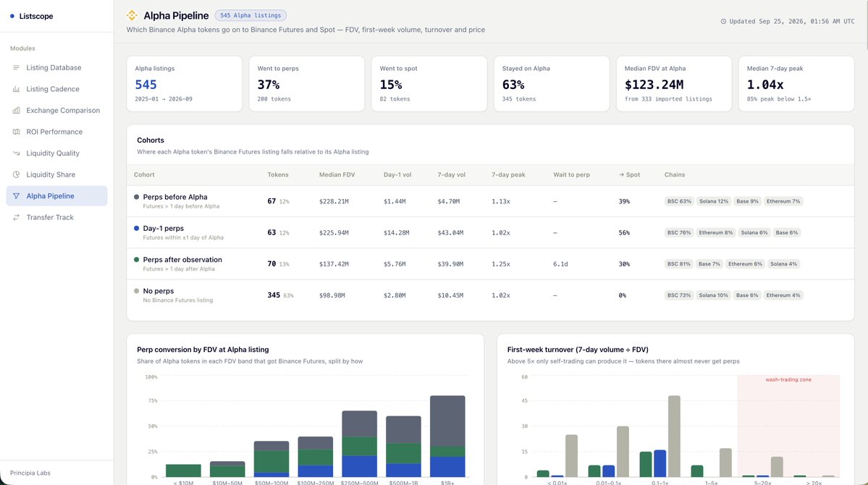Click the Alpha Pipeline funnel icon
868x485 pixels.
click(x=16, y=196)
